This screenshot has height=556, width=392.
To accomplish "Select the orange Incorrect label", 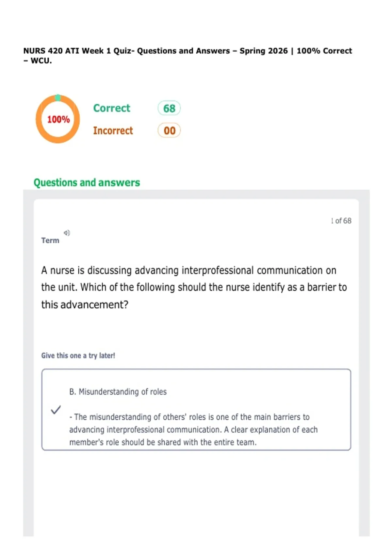I will coord(113,130).
